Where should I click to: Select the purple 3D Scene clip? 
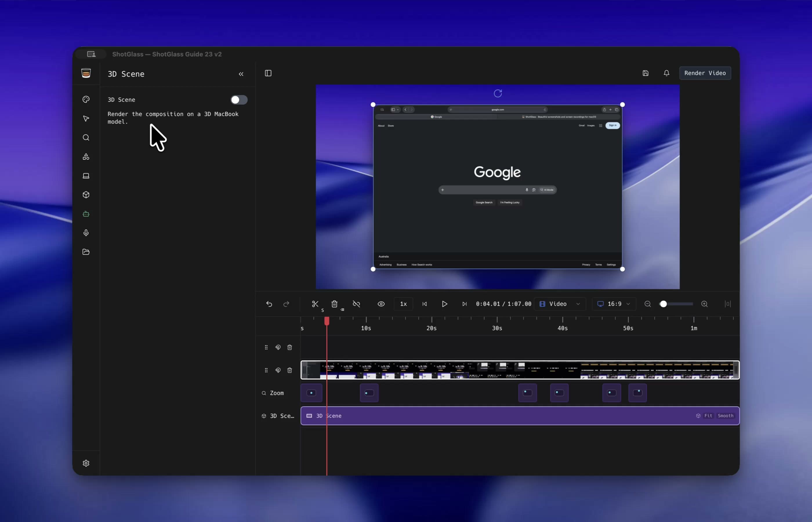[520, 416]
